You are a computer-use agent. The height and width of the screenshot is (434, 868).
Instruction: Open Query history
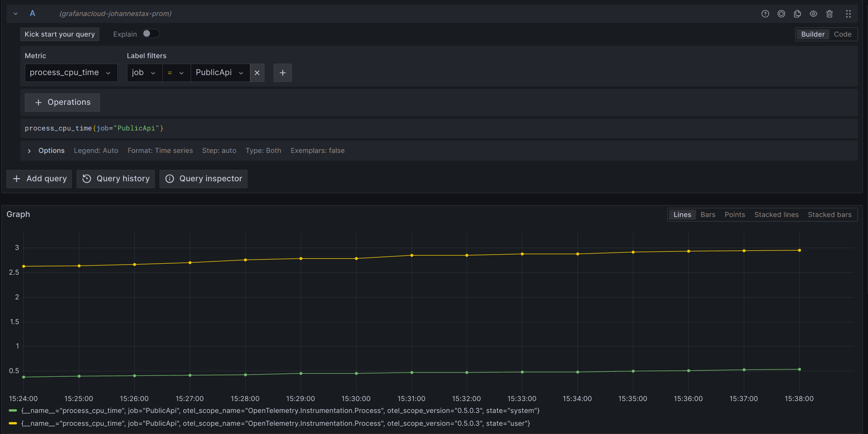click(115, 179)
